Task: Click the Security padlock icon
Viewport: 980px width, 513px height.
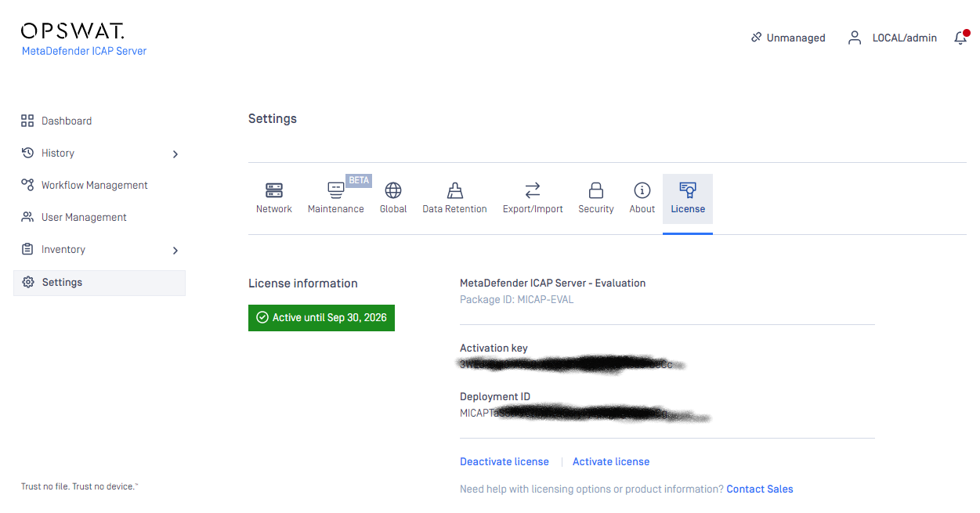Action: point(596,190)
